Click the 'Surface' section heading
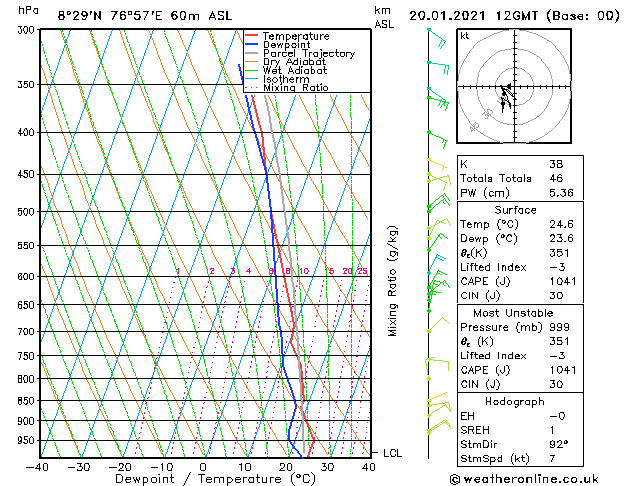The image size is (629, 486). pos(515,210)
